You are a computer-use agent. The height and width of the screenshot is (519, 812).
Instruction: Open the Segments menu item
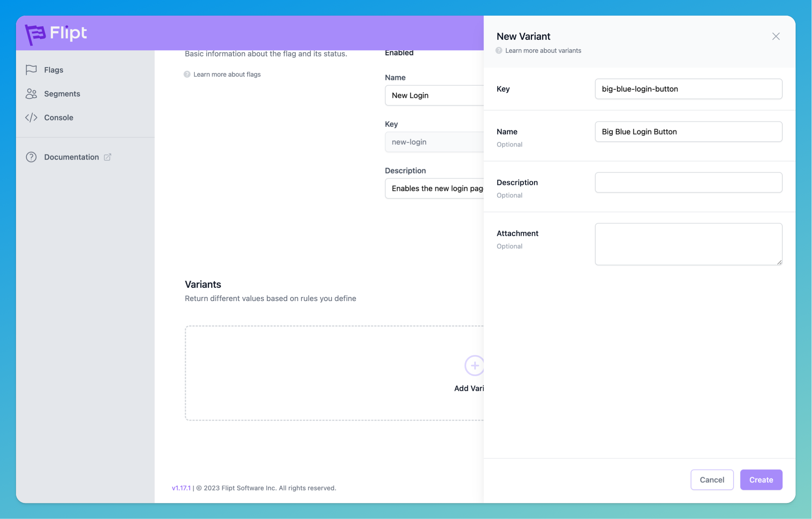tap(62, 94)
